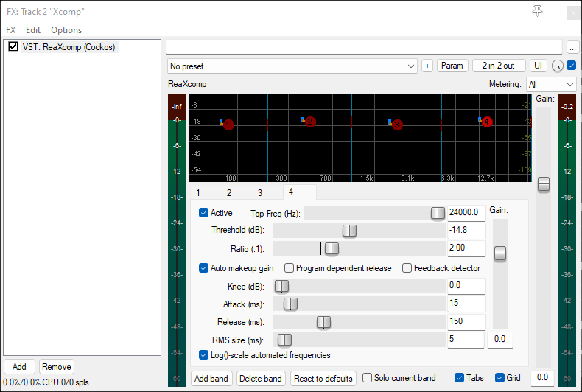Click the Attack slider handle
Screen dimensions: 582x392
click(290, 304)
